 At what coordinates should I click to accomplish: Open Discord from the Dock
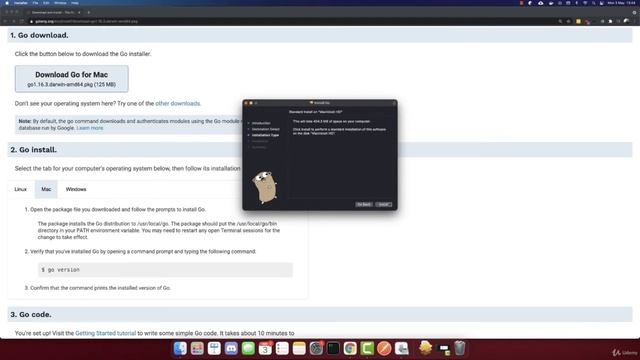pos(231,348)
